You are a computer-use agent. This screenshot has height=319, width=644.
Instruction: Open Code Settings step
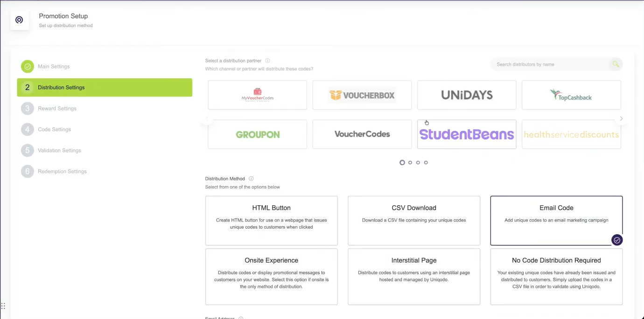tap(54, 130)
